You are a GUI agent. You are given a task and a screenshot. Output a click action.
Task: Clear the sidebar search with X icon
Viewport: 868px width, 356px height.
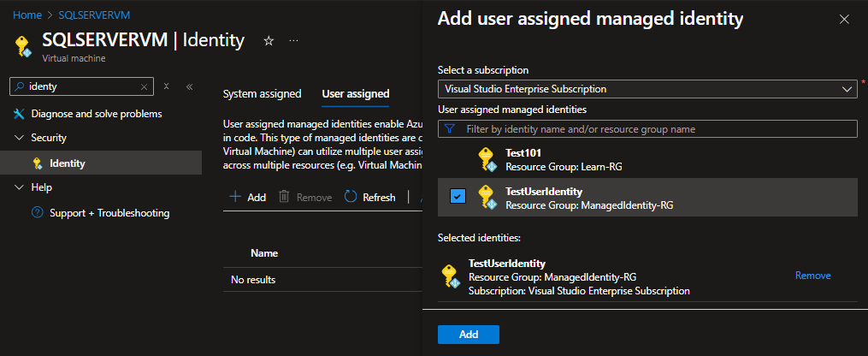(144, 86)
